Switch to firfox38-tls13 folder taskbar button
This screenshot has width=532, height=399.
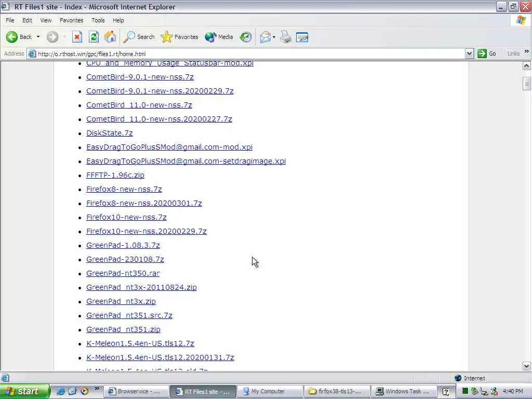click(337, 392)
